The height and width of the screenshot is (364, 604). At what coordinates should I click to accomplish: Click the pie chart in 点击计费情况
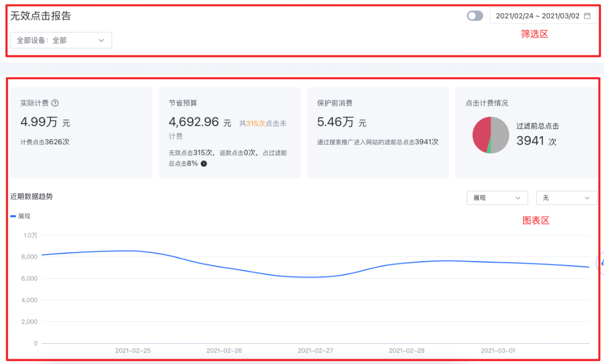(x=490, y=135)
